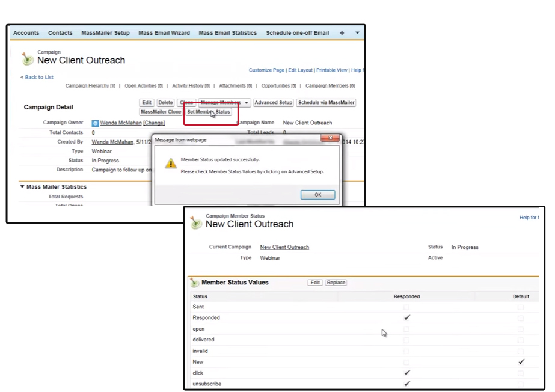
Task: Click the Replace button for status values
Action: click(336, 282)
